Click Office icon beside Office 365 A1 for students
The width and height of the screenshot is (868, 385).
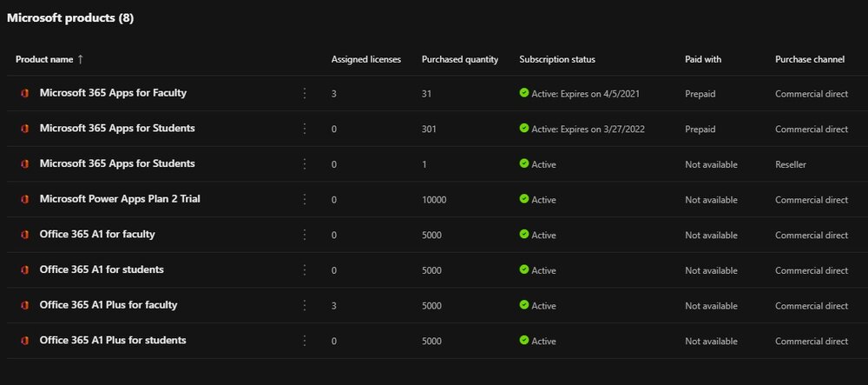click(x=24, y=270)
